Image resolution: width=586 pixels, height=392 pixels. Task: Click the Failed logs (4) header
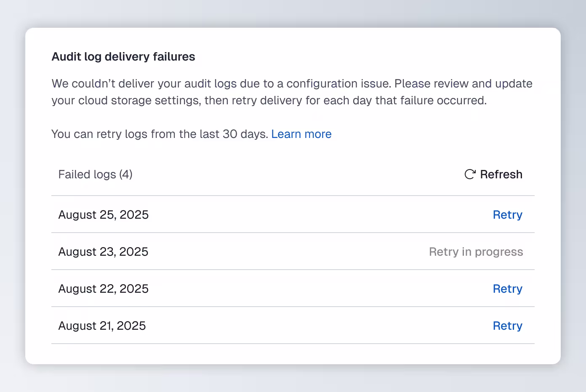[x=96, y=174]
